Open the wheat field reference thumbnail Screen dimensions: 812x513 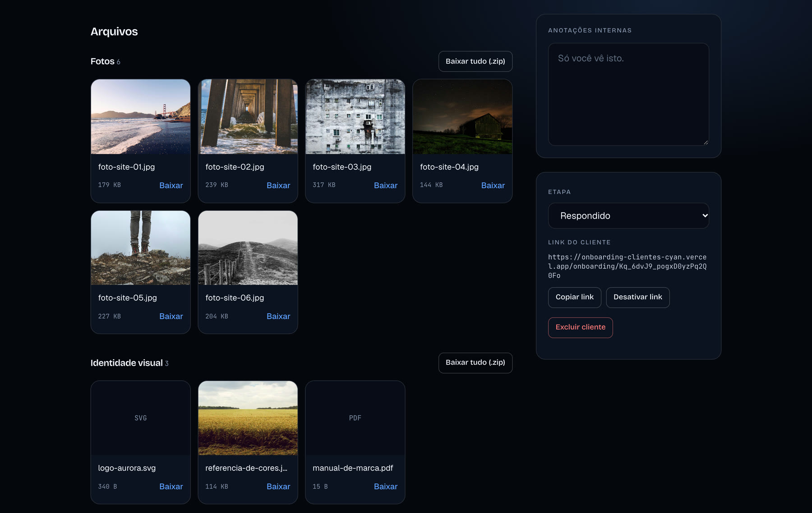[248, 418]
